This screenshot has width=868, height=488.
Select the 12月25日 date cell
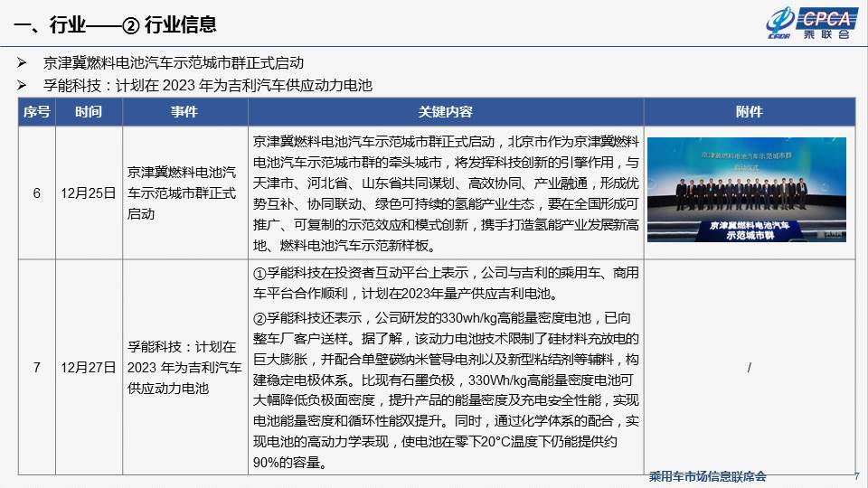tap(89, 193)
